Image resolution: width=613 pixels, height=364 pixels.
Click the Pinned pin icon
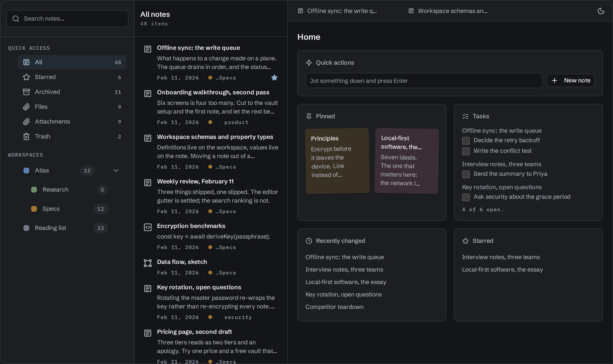click(309, 116)
